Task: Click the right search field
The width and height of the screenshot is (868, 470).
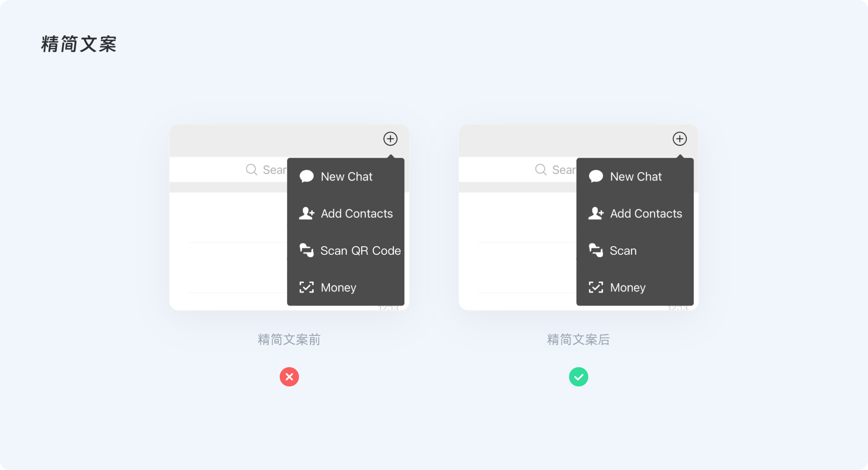Action: click(x=518, y=170)
